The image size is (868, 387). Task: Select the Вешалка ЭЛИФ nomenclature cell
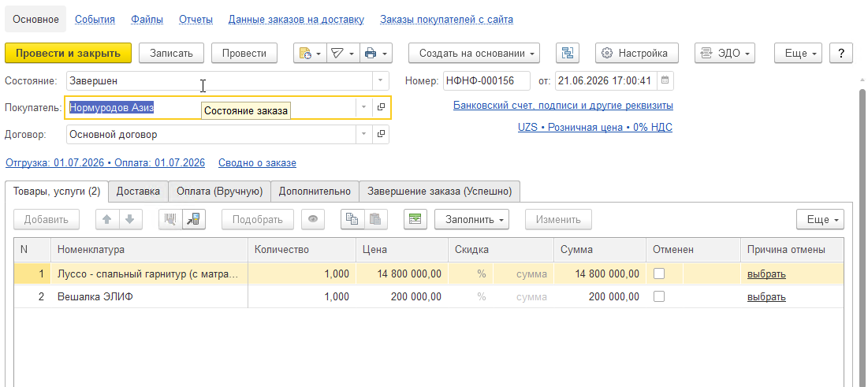tap(150, 297)
